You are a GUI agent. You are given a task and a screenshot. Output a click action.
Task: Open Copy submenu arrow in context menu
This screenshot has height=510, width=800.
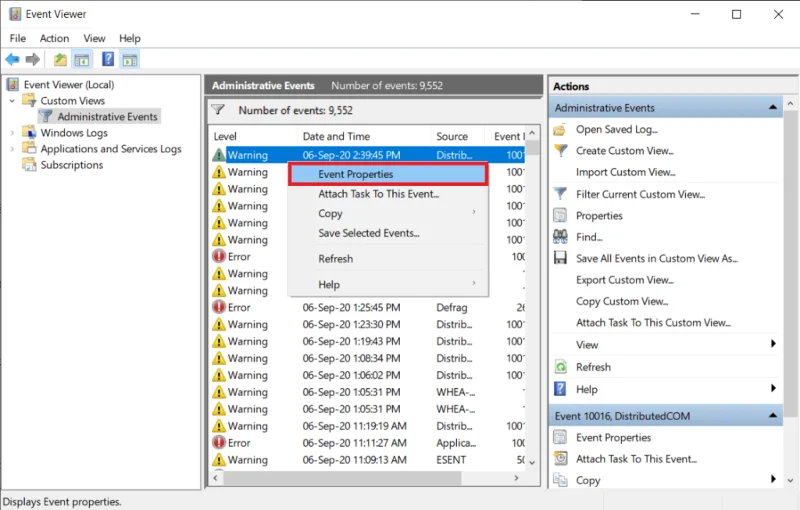[x=474, y=212]
